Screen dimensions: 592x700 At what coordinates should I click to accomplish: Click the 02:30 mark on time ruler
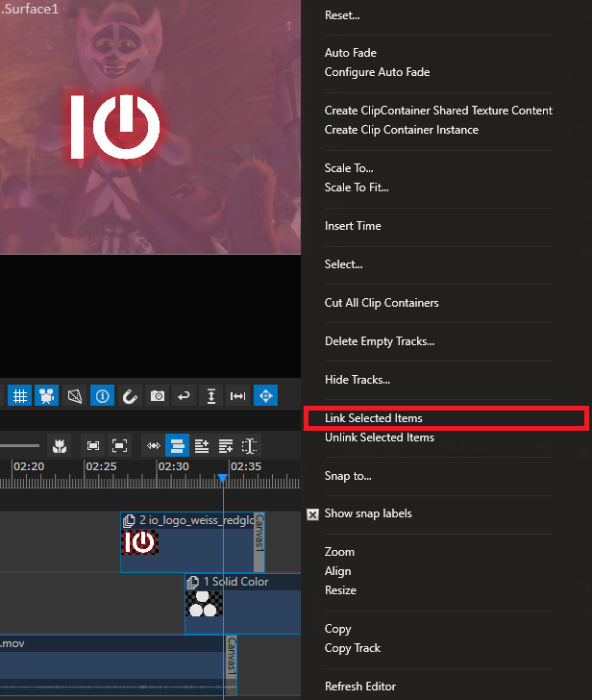[x=174, y=466]
